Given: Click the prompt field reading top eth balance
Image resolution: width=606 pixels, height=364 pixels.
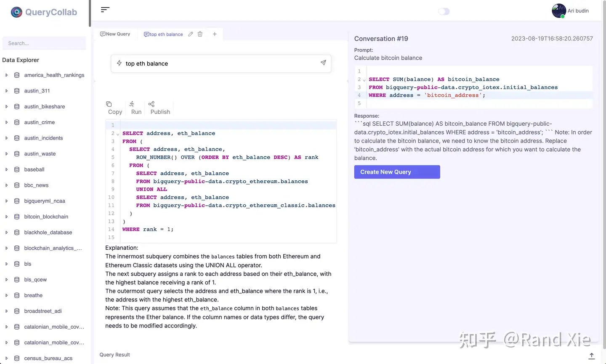Looking at the screenshot, I should [221, 63].
